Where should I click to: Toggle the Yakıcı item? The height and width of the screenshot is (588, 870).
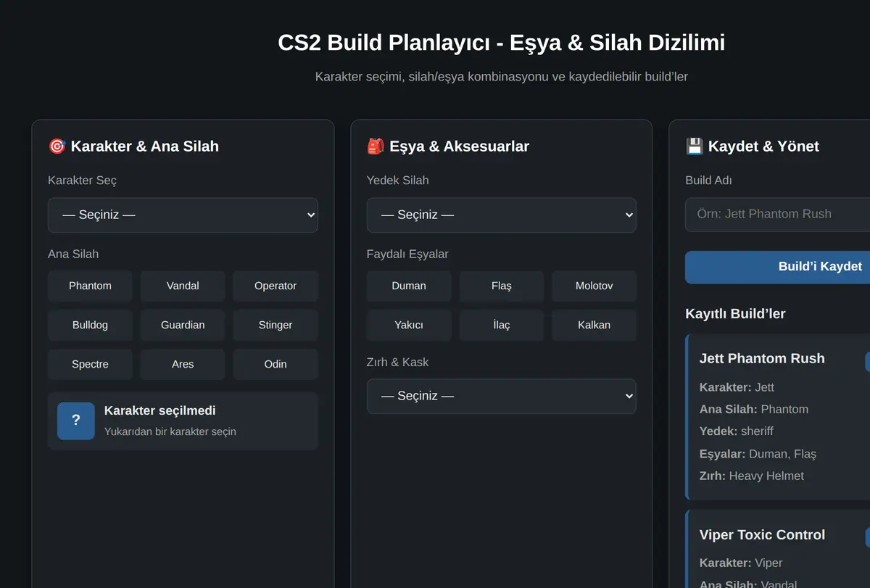point(409,325)
